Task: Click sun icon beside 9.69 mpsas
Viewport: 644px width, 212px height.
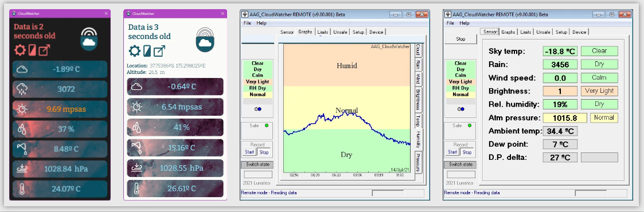Action: (22, 109)
